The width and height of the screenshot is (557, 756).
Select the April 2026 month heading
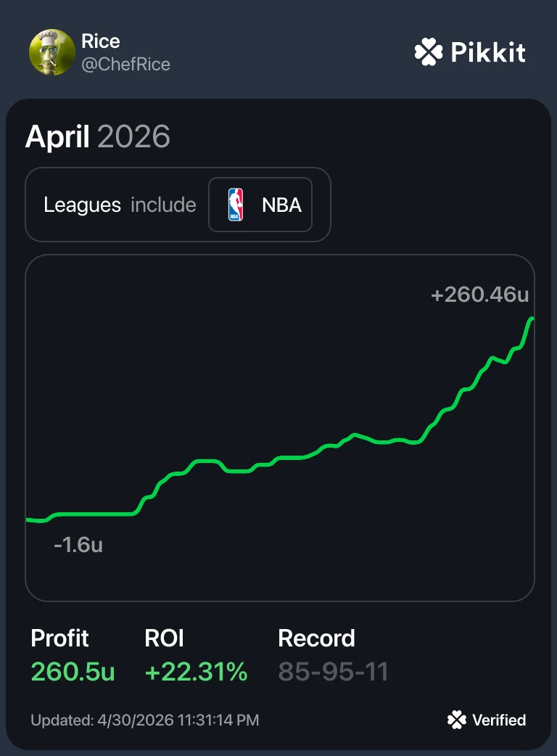(x=98, y=136)
